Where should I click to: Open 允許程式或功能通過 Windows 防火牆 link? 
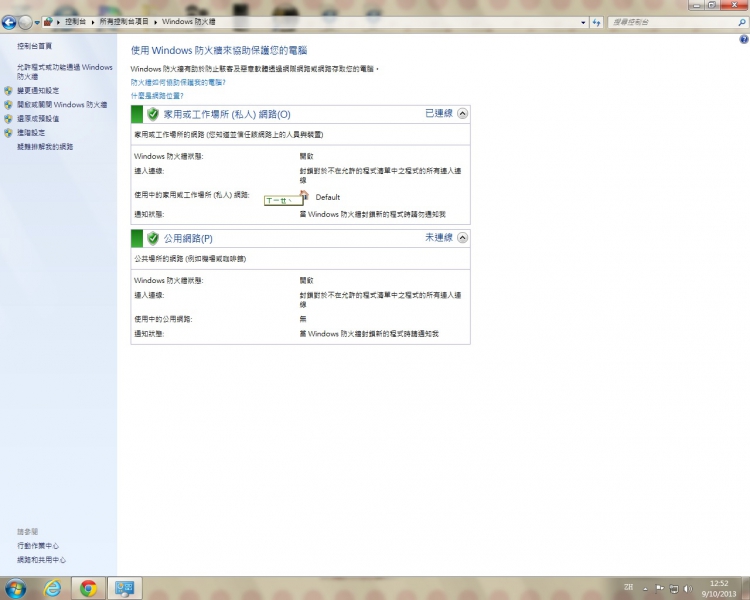pyautogui.click(x=65, y=72)
